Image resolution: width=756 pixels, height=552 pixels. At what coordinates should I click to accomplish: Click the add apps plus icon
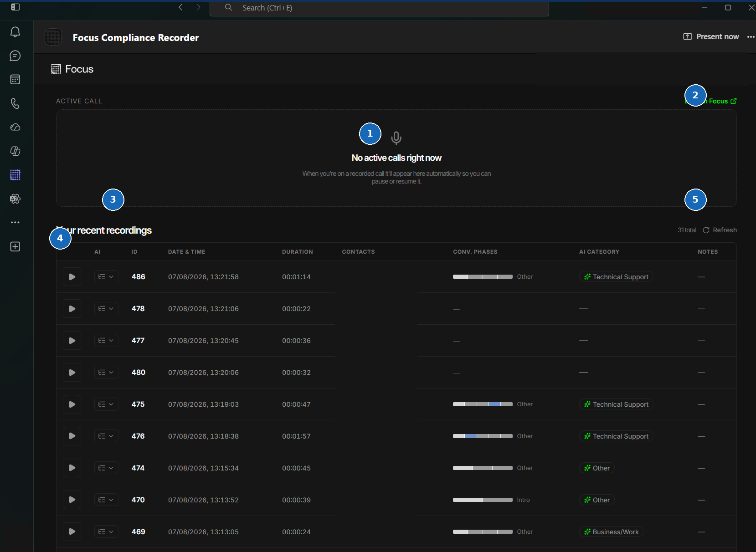15,246
